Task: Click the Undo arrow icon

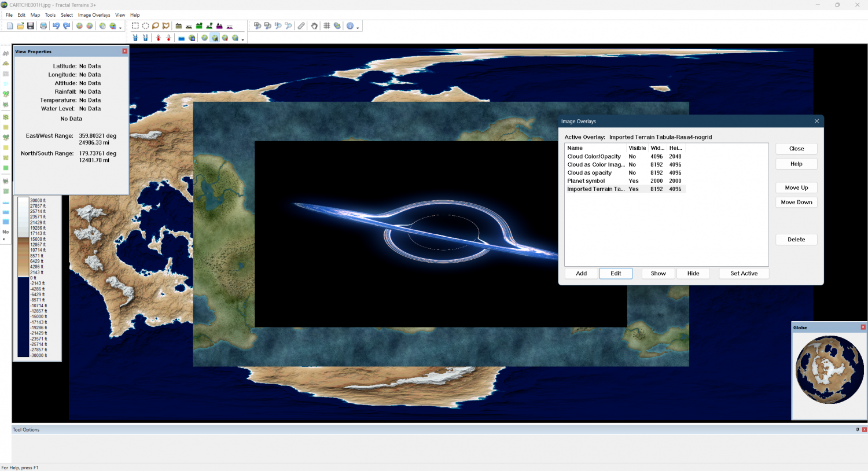Action: (x=56, y=26)
